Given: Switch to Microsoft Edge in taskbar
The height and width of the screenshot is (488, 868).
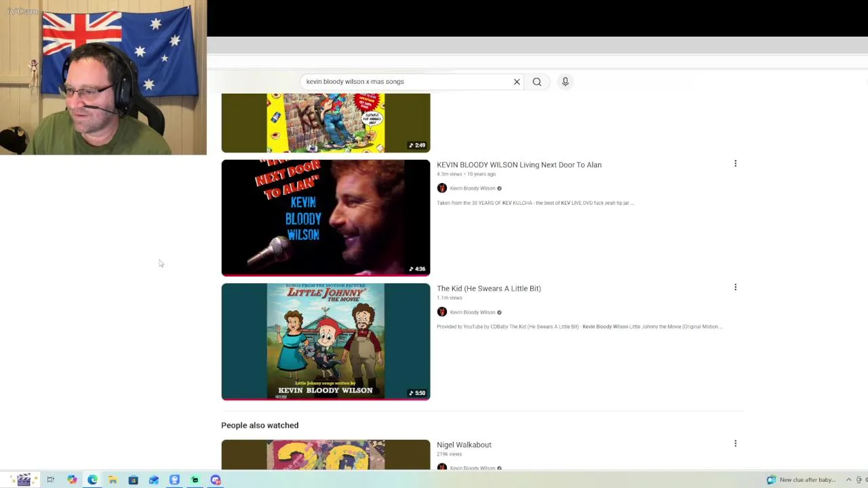Looking at the screenshot, I should pyautogui.click(x=92, y=480).
